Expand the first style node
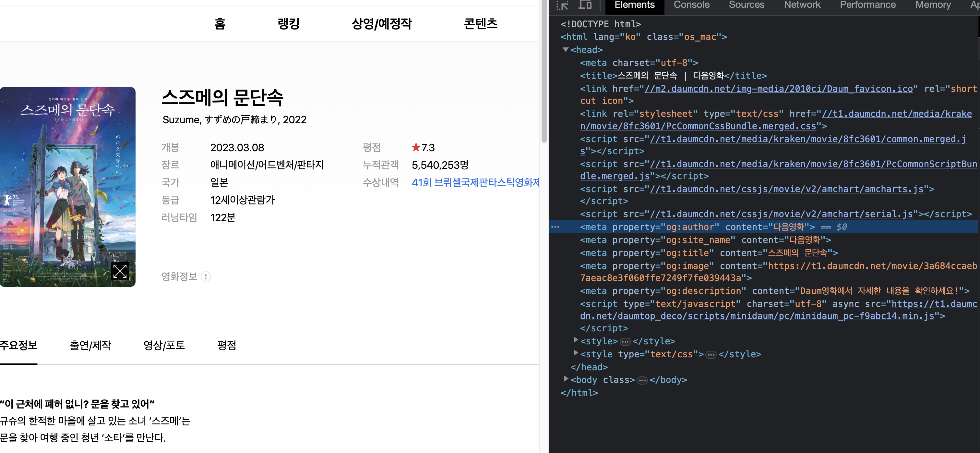 (x=576, y=340)
